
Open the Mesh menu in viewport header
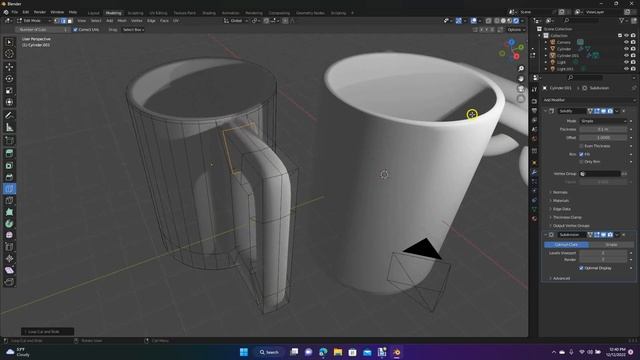coord(122,21)
